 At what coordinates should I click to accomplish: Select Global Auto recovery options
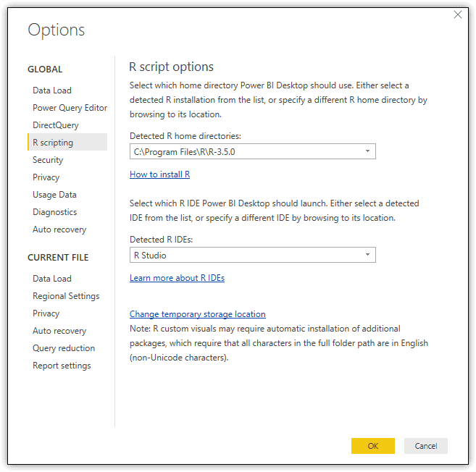59,229
